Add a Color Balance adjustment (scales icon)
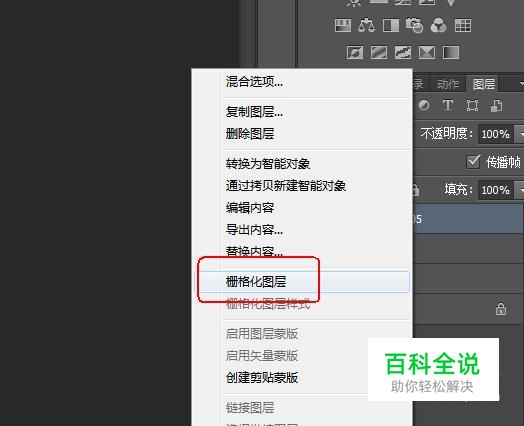The image size is (524, 426). 367,25
